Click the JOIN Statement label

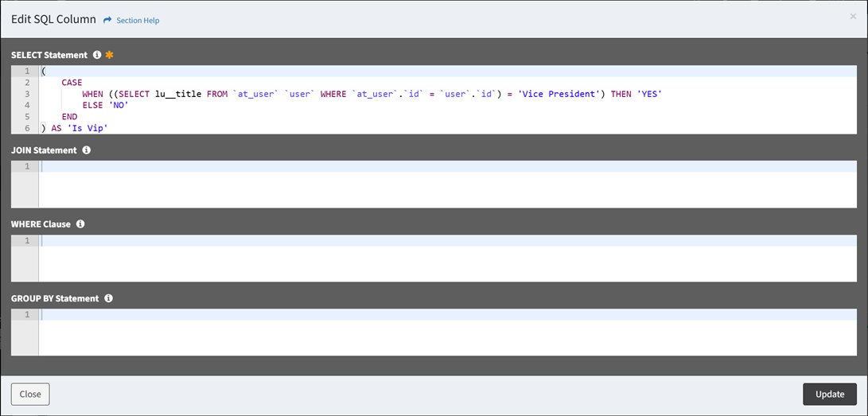pyautogui.click(x=44, y=150)
